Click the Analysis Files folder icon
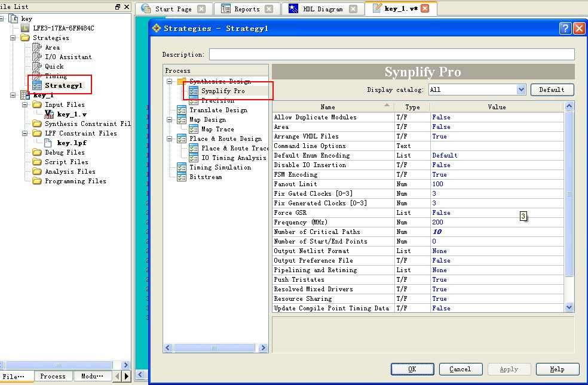The image size is (588, 385). [x=37, y=171]
